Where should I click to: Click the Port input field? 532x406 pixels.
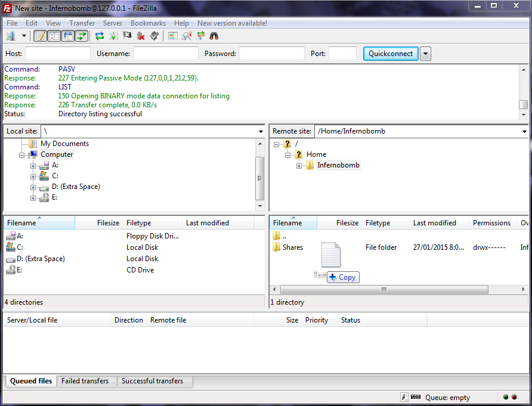343,54
